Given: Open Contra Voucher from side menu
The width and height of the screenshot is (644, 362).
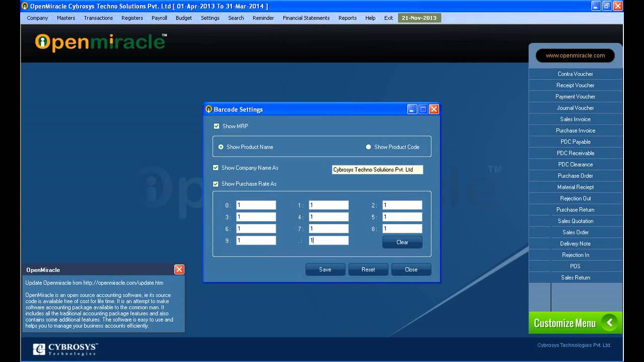Looking at the screenshot, I should 575,74.
